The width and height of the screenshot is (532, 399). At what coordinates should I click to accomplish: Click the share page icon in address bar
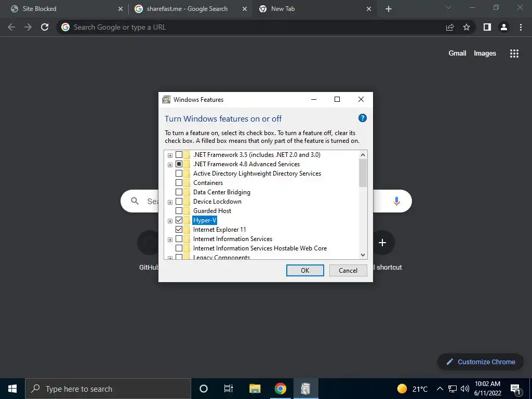click(x=450, y=27)
